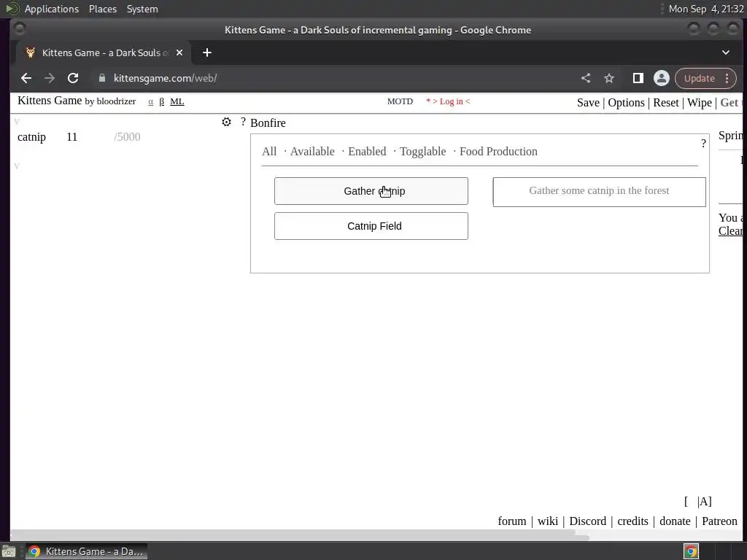Viewport: 747px width, 560px height.
Task: Open the Patreon link
Action: (719, 521)
